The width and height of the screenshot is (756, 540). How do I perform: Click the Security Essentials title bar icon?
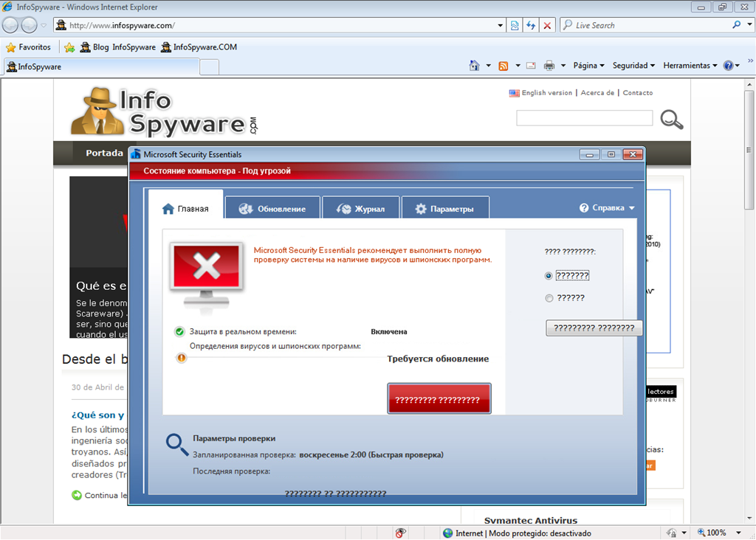coord(136,154)
